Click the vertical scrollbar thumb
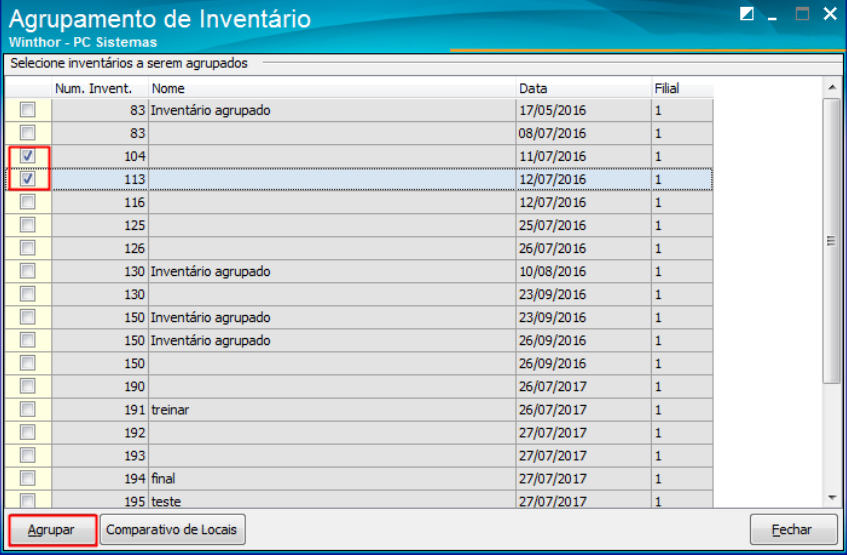This screenshot has width=847, height=555. 832,241
